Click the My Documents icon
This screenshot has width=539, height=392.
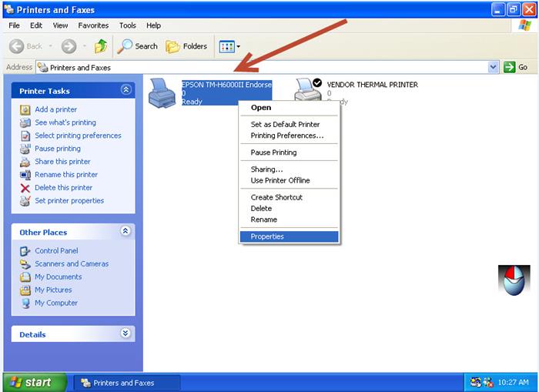tap(25, 277)
